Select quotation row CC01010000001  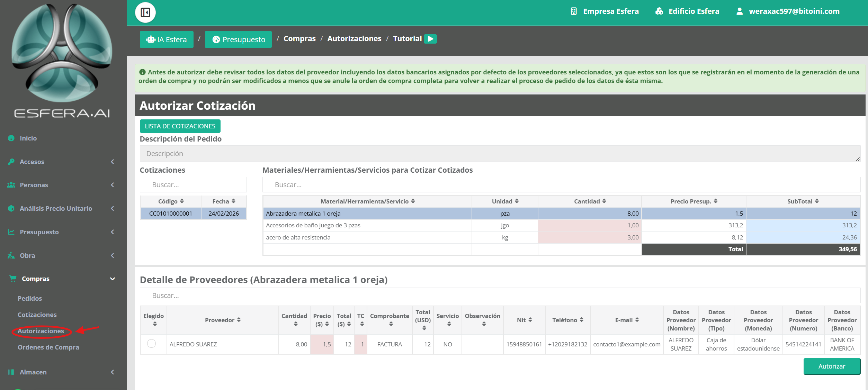[x=193, y=214]
